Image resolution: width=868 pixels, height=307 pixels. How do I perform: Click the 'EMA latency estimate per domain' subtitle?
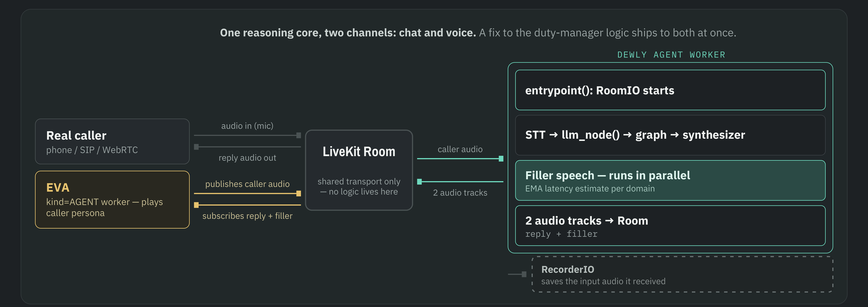tap(590, 188)
